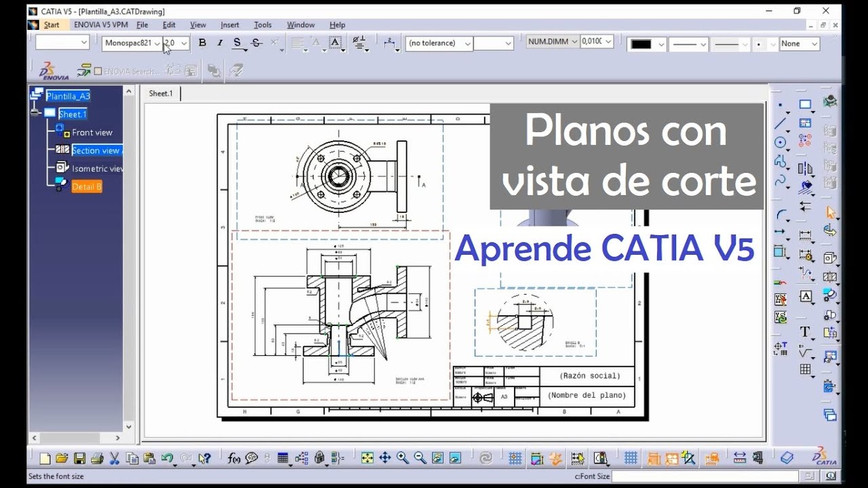Select the Point tool in right toolbar
The image size is (868, 488).
(x=781, y=106)
